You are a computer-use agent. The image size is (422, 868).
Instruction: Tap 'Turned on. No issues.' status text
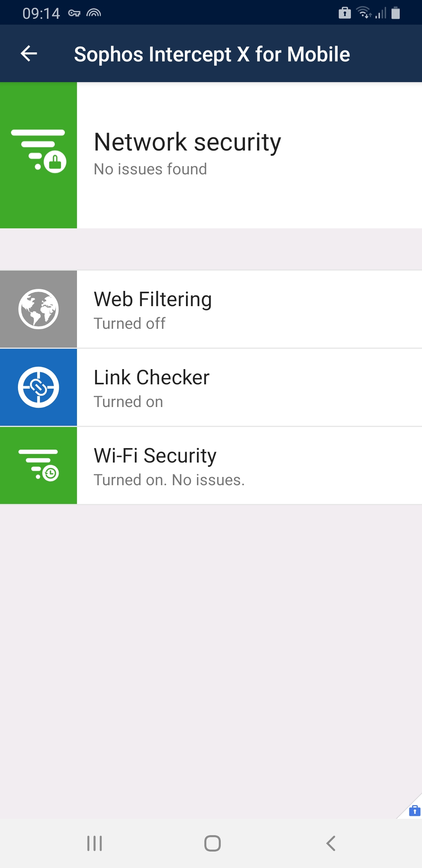click(169, 480)
